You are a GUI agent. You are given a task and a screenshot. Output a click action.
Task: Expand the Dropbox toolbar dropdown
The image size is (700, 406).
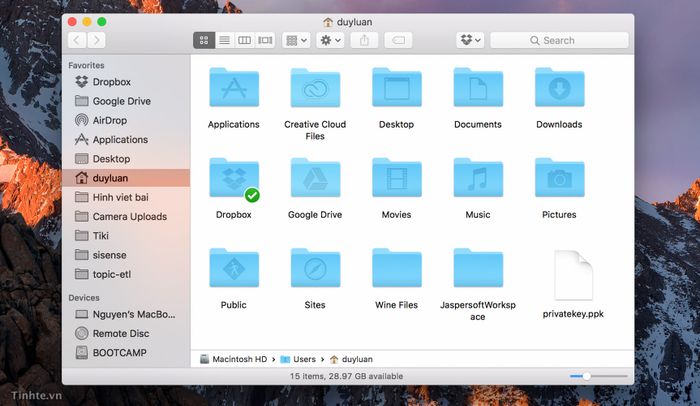pyautogui.click(x=470, y=40)
